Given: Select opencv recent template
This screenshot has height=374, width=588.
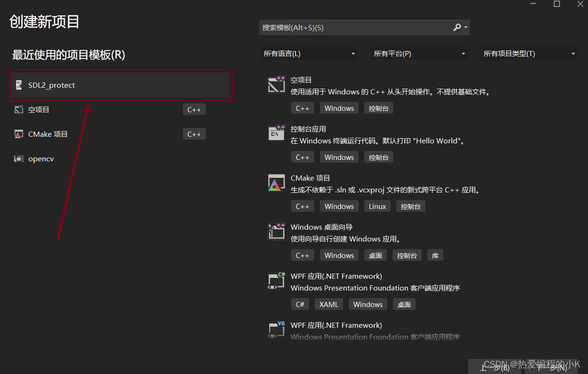Looking at the screenshot, I should coord(121,158).
